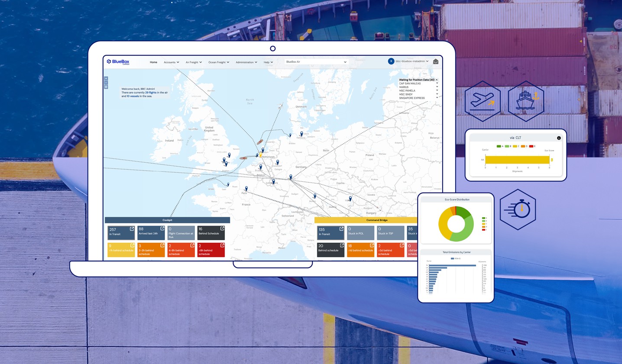Viewport: 622px width, 364px height.
Task: Toggle series C in via CLT legend
Action: point(515,146)
